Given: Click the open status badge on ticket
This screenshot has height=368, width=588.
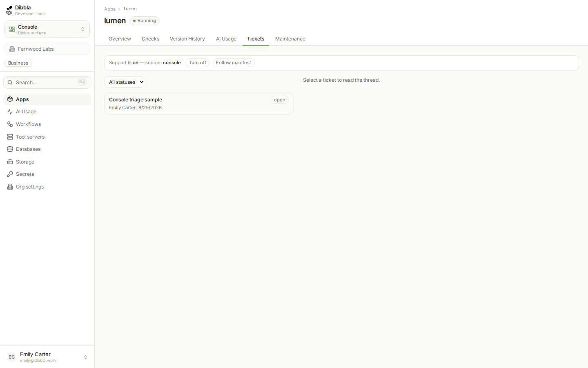Looking at the screenshot, I should [280, 100].
